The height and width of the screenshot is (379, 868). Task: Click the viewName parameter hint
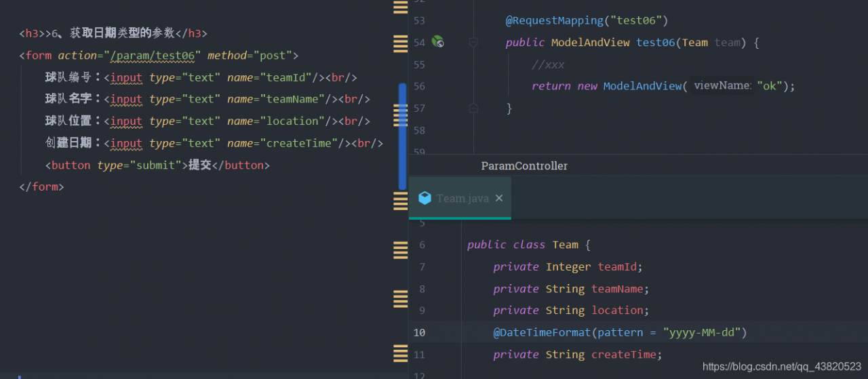(x=722, y=85)
